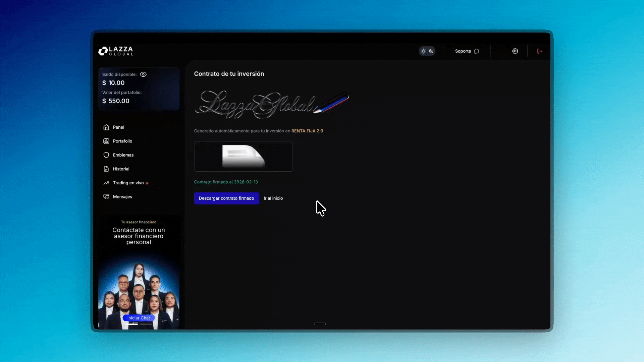Toggle balance visibility with the eye icon
Image resolution: width=644 pixels, height=362 pixels.
(x=143, y=74)
